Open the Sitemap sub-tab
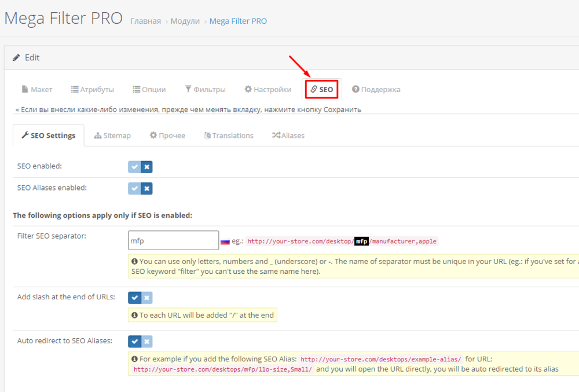Image resolution: width=579 pixels, height=392 pixels. [x=112, y=135]
